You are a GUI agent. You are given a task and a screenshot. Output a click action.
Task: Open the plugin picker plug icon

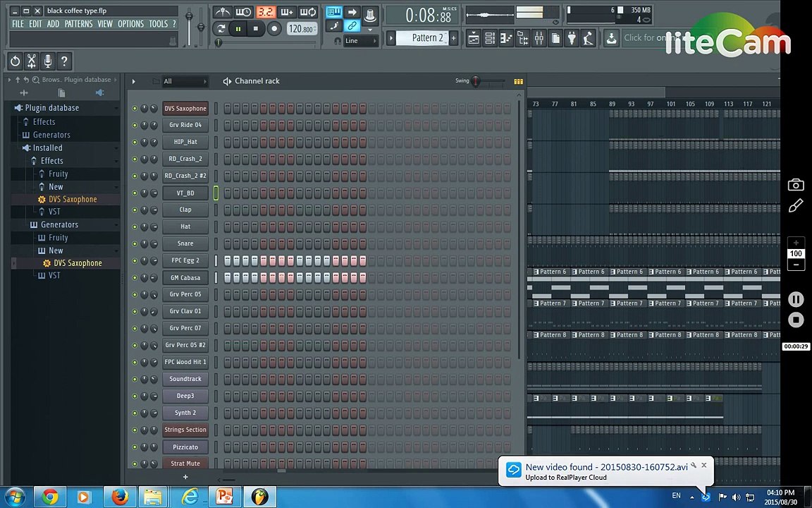[572, 38]
